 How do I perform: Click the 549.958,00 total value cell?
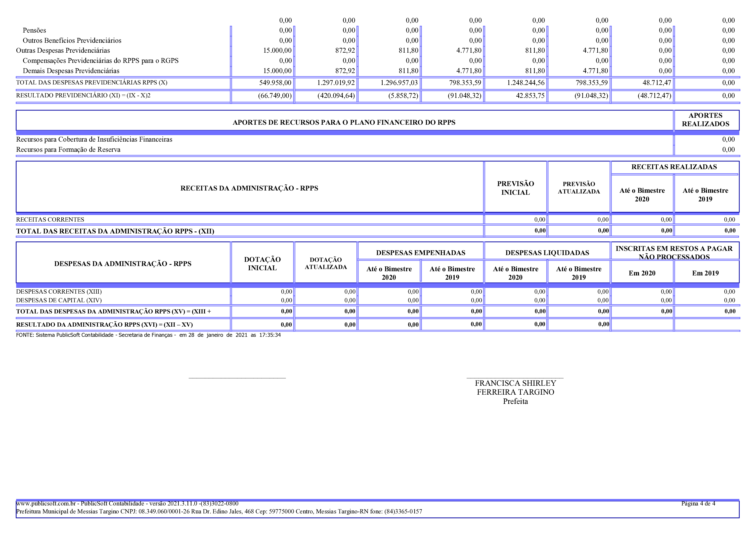pyautogui.click(x=275, y=83)
